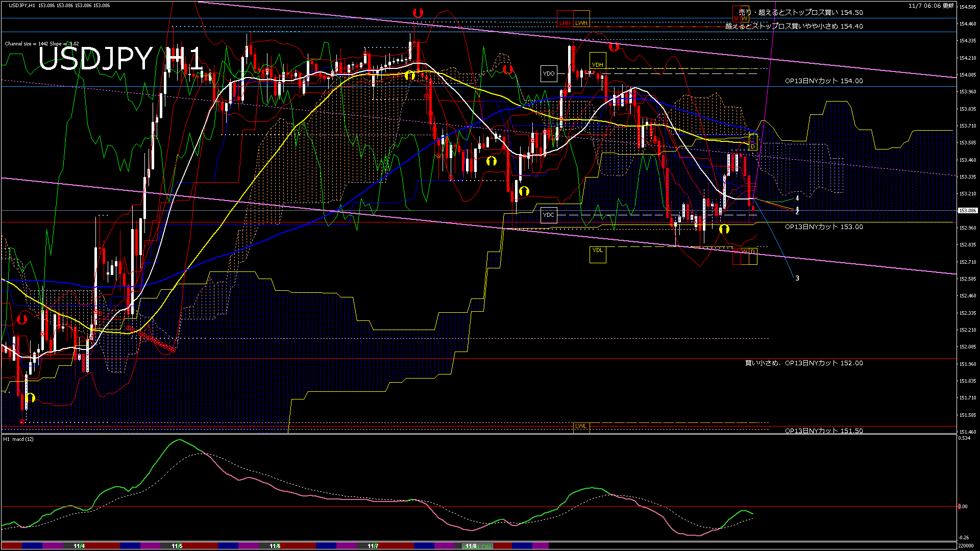Click the yellow up arrow at bottom-left low

tap(30, 397)
